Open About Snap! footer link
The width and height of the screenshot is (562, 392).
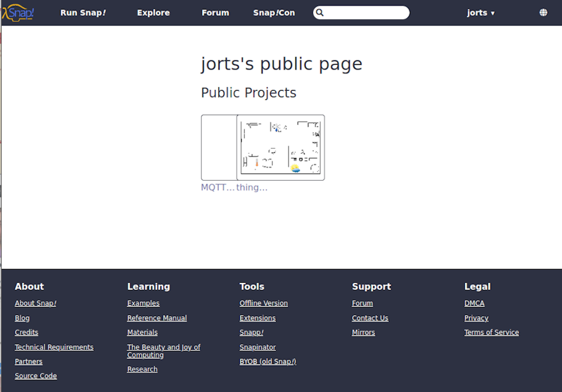coord(36,304)
